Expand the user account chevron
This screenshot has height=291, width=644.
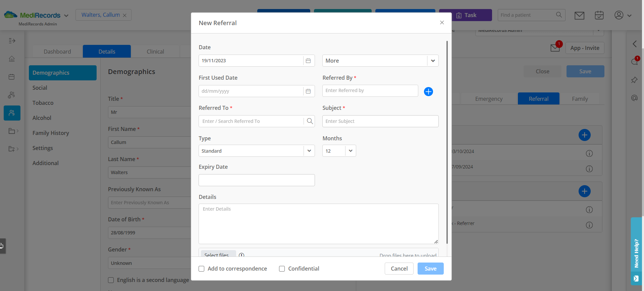[x=629, y=15]
